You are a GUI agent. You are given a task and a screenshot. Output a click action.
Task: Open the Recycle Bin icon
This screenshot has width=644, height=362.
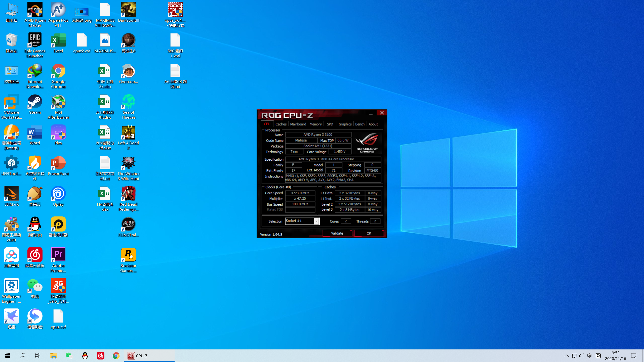(12, 43)
